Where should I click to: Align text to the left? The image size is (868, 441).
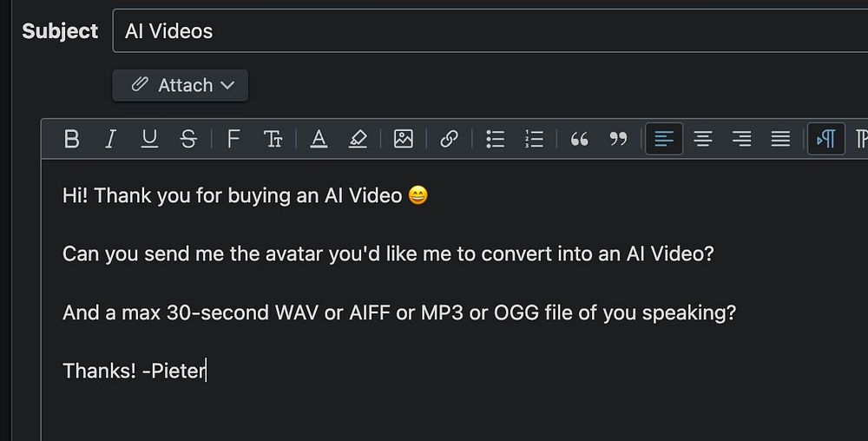click(x=664, y=139)
